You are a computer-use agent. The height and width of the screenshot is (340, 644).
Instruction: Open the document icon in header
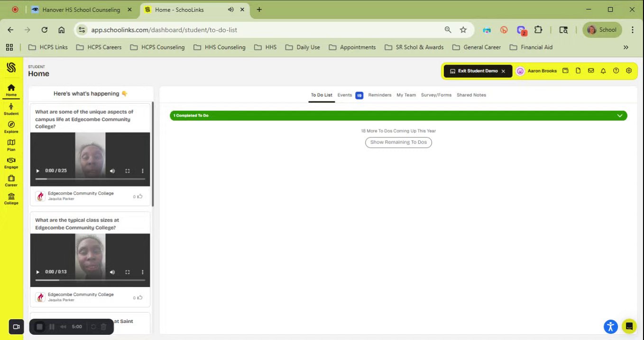578,71
